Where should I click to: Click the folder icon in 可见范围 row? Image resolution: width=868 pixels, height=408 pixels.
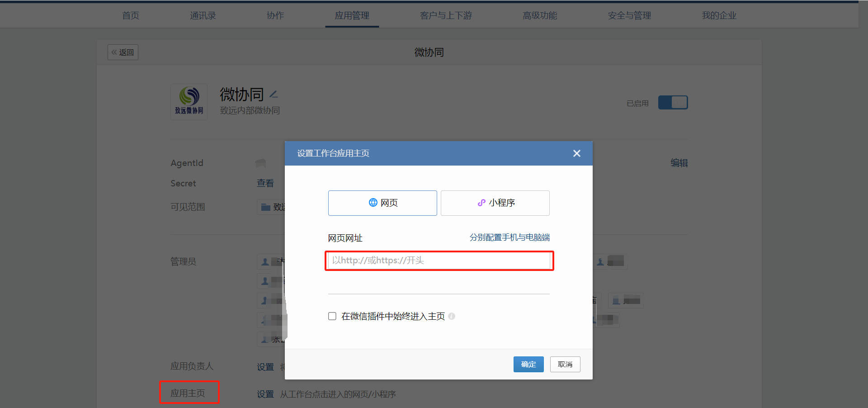coord(265,207)
